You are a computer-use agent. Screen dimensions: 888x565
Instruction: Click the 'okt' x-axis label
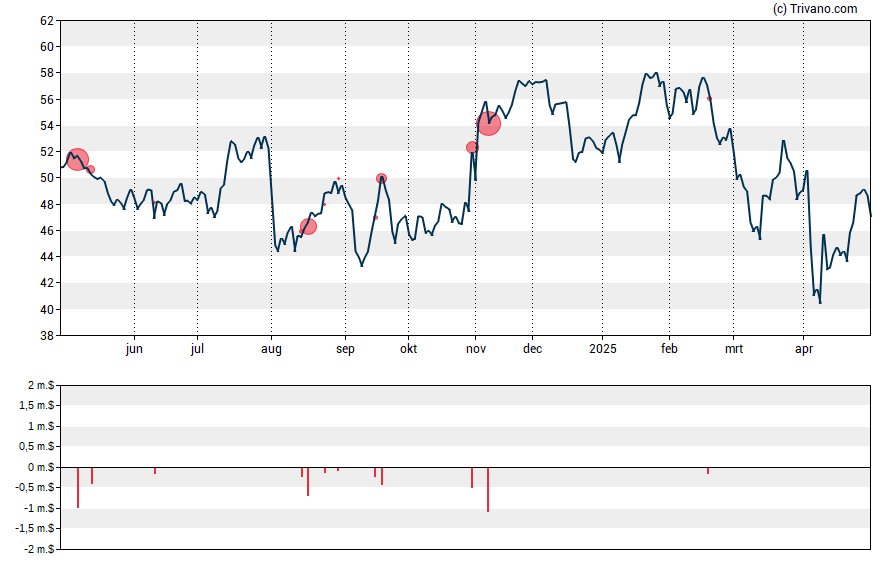(408, 349)
